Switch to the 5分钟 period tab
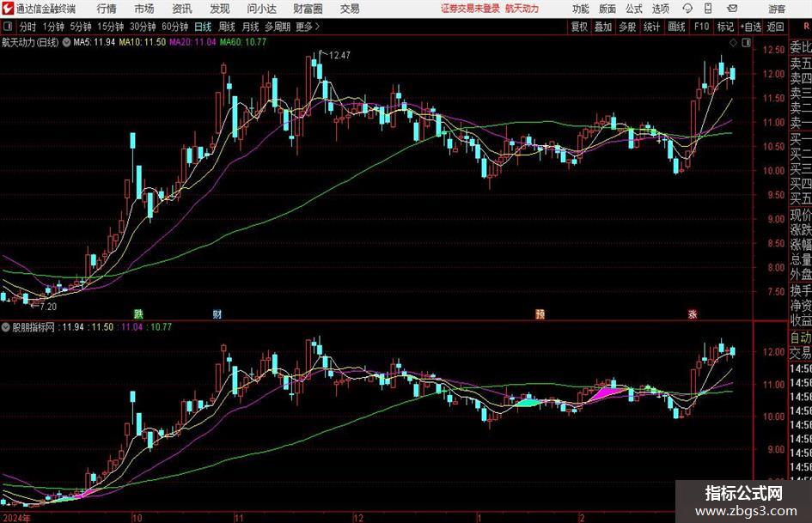 click(80, 27)
